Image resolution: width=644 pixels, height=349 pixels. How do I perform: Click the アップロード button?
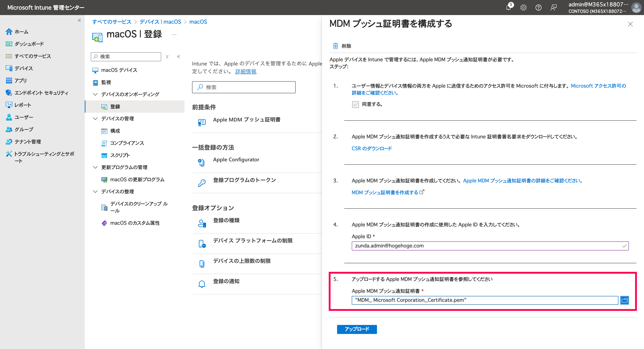(357, 329)
